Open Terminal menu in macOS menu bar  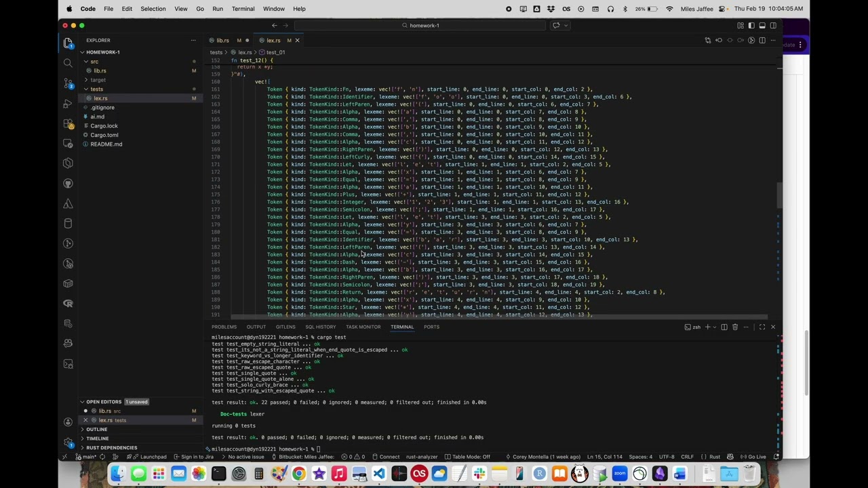click(243, 9)
